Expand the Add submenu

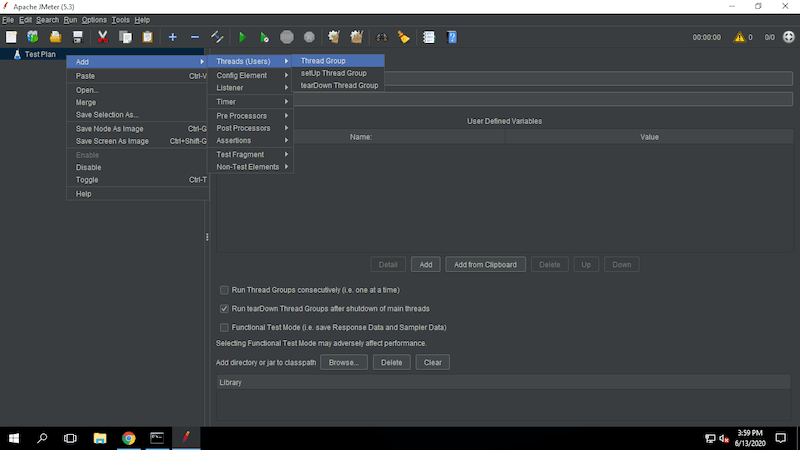138,62
